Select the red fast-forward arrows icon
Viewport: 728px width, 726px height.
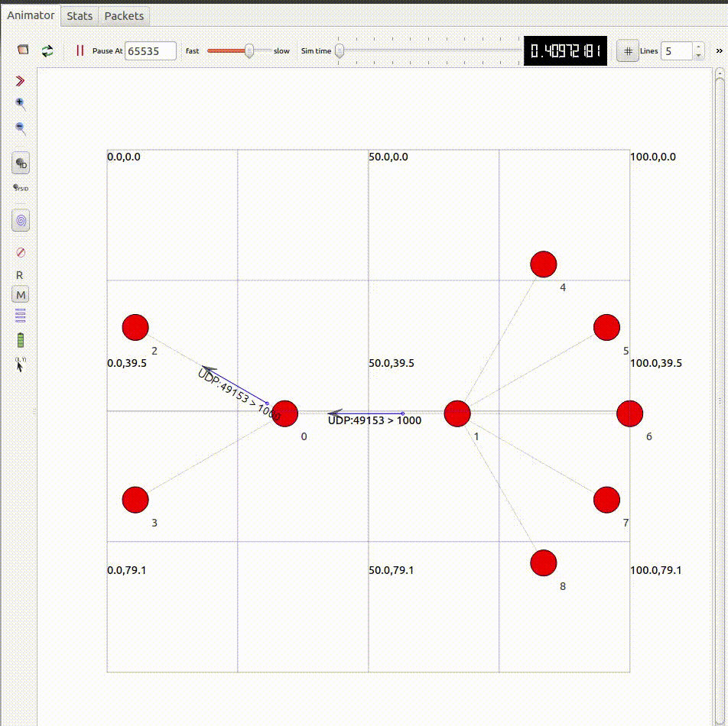[20, 79]
